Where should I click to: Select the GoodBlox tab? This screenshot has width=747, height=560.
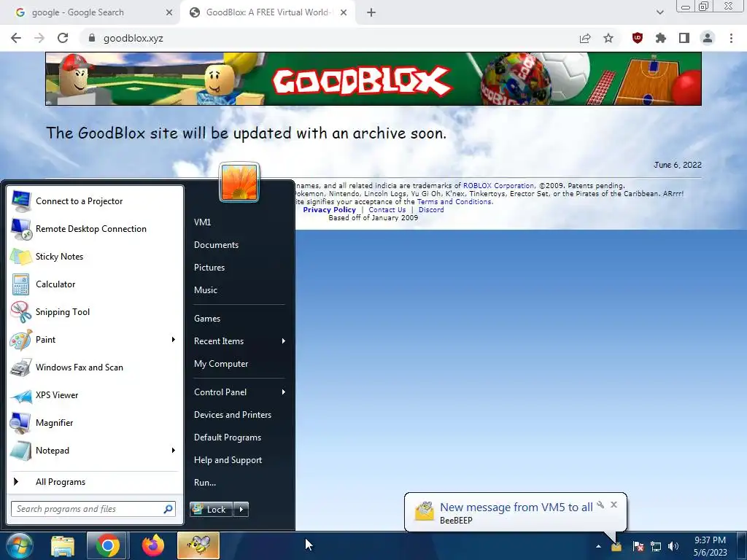coord(267,12)
